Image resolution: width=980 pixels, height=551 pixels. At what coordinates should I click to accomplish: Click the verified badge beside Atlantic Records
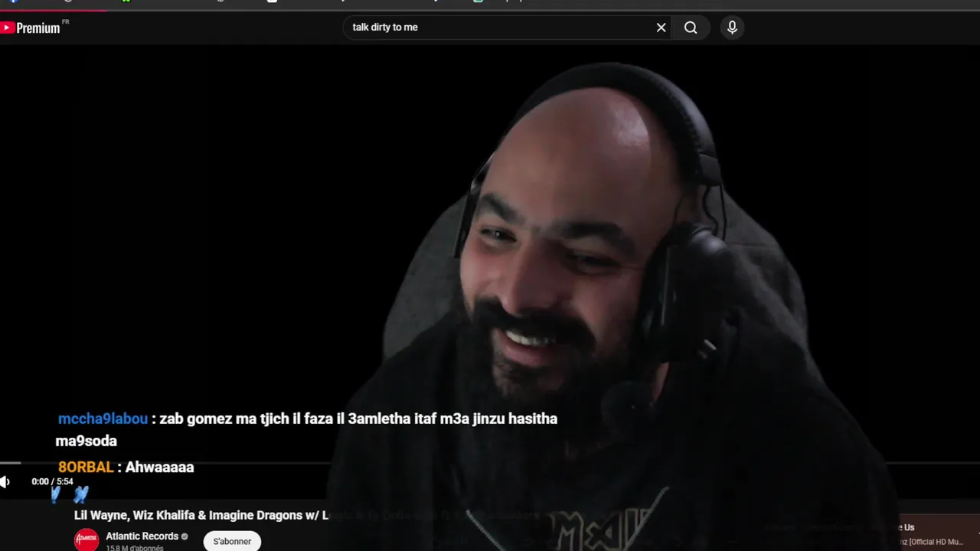185,536
